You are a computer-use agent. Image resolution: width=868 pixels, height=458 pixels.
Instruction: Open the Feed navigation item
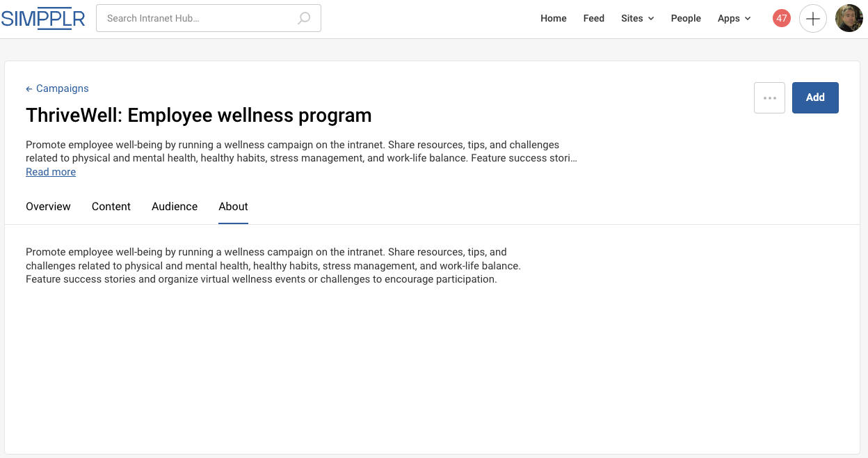click(593, 19)
